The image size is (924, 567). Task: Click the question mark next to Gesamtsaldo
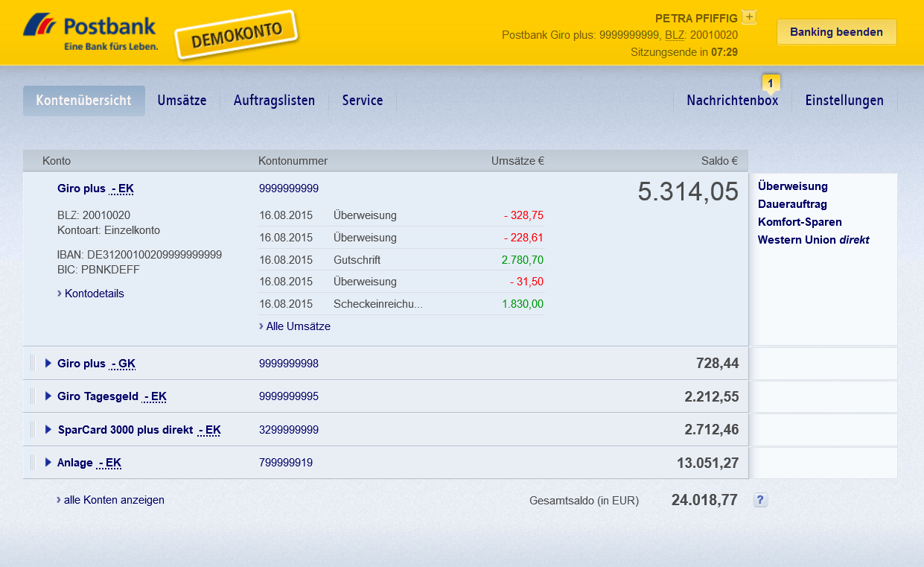point(760,500)
